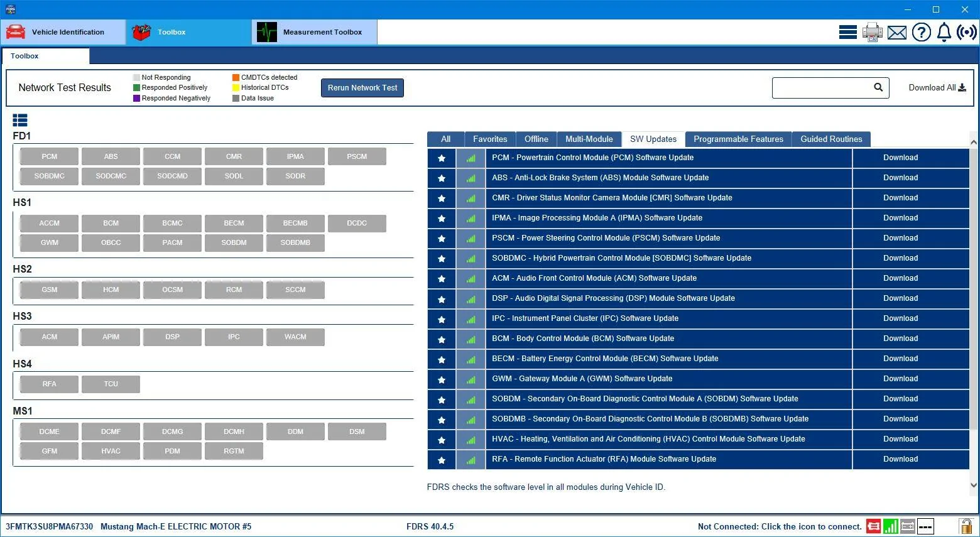
Task: Toggle the star for IPMA Software Update
Action: tap(442, 218)
